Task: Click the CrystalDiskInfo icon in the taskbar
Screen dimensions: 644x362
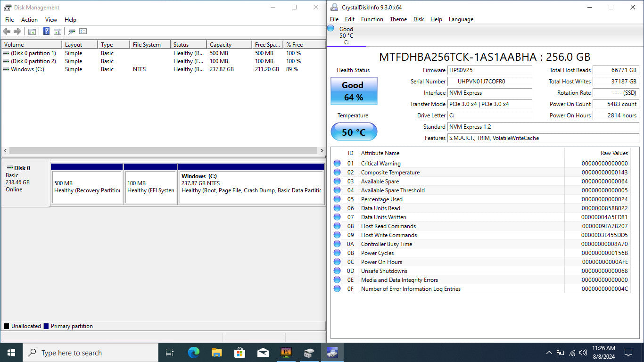Action: pos(332,353)
